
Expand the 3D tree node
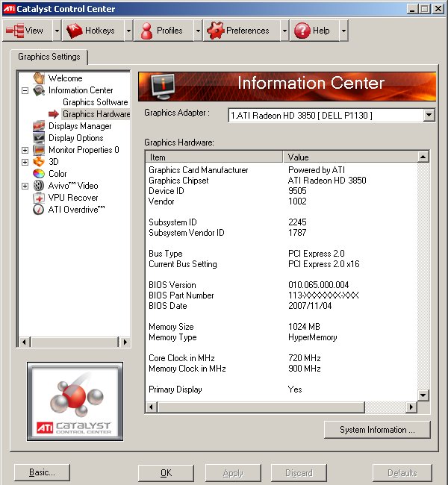coord(25,162)
